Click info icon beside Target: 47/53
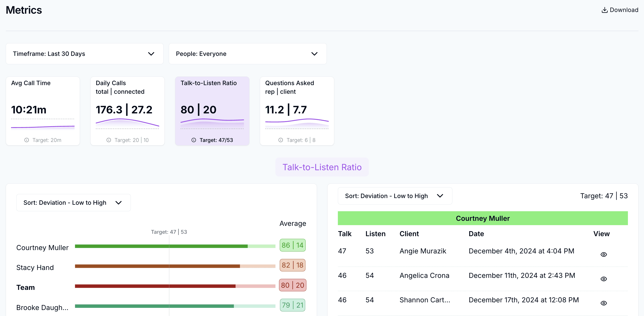 coord(194,140)
